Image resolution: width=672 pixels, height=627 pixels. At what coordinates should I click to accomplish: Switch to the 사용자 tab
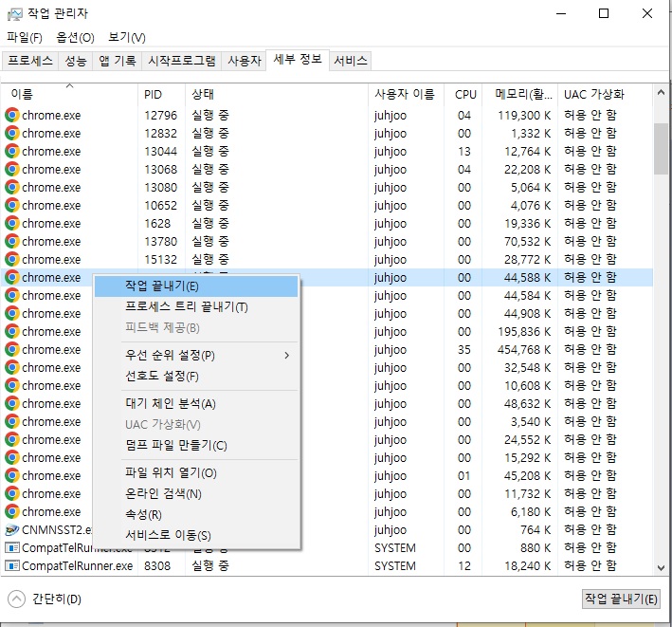(245, 61)
